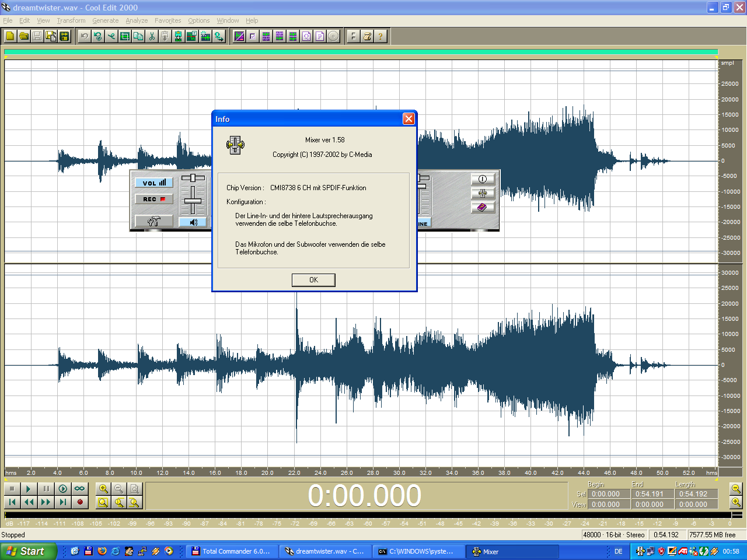The height and width of the screenshot is (560, 747).
Task: Click the Pause transport button
Action: pos(46,489)
